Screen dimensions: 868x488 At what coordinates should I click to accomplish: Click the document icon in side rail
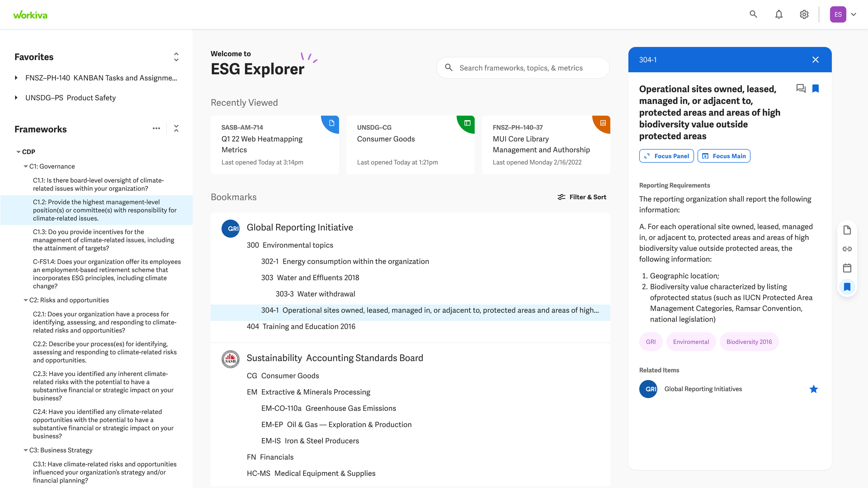point(847,230)
